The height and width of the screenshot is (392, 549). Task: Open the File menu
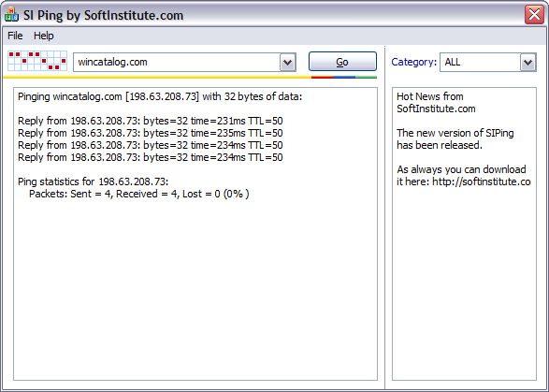(x=15, y=36)
